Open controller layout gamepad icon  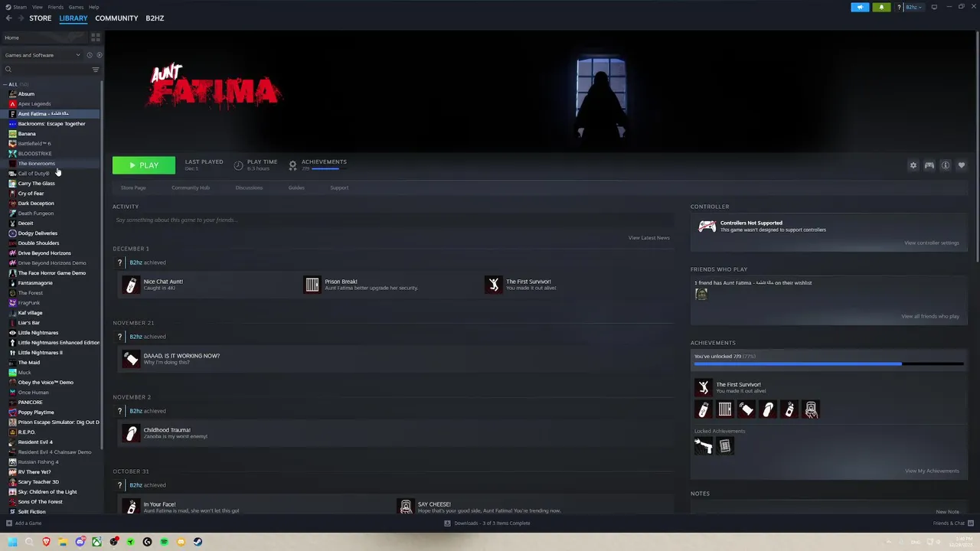click(x=929, y=165)
